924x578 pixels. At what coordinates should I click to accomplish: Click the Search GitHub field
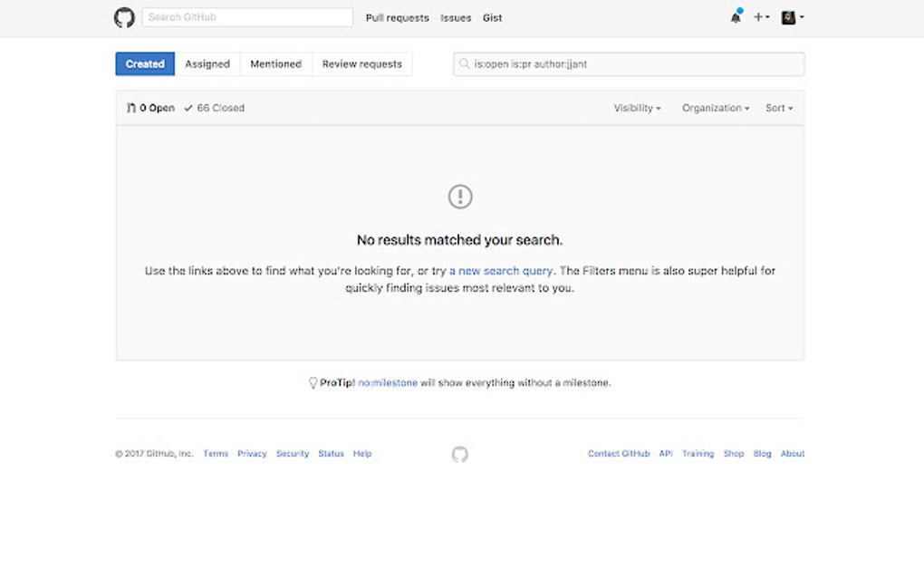(247, 17)
